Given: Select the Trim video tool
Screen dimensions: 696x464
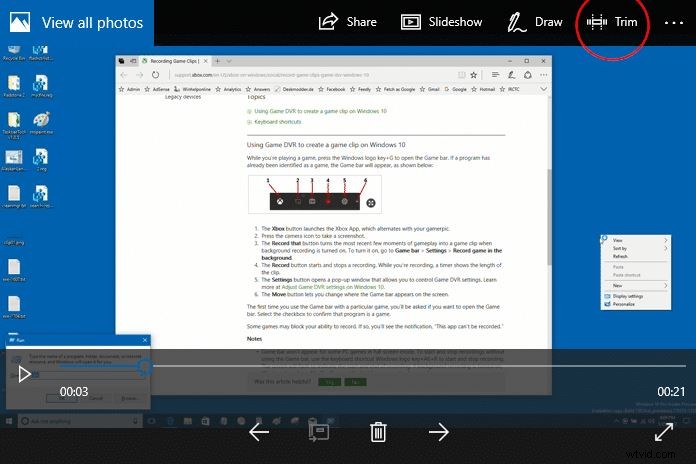Looking at the screenshot, I should (x=612, y=22).
